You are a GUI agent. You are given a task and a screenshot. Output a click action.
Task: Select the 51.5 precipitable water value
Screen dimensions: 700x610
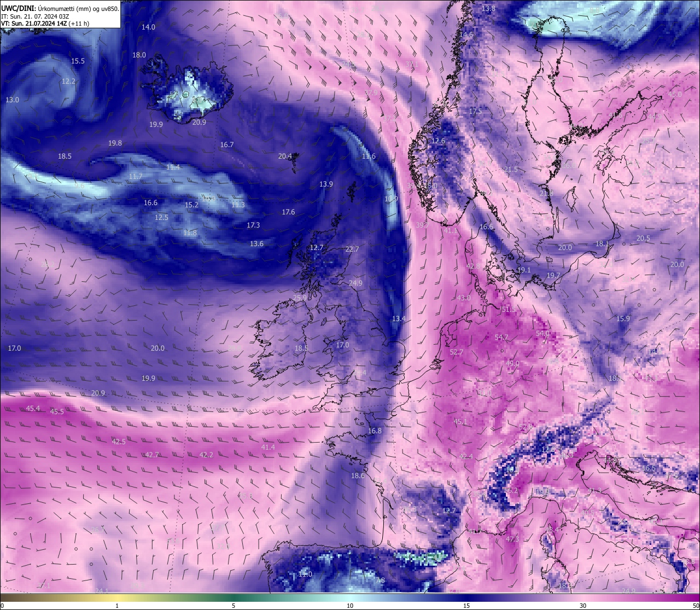coord(509,310)
